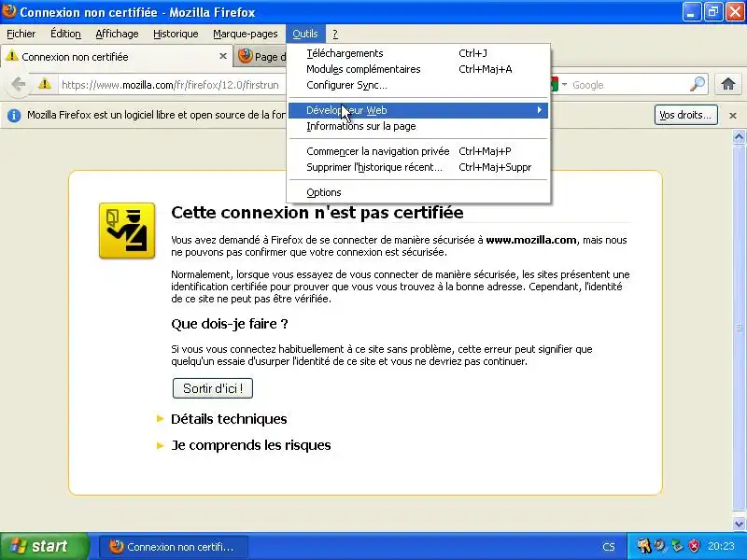Select Téléchargements from Outils menu
The image size is (747, 560).
418,53
